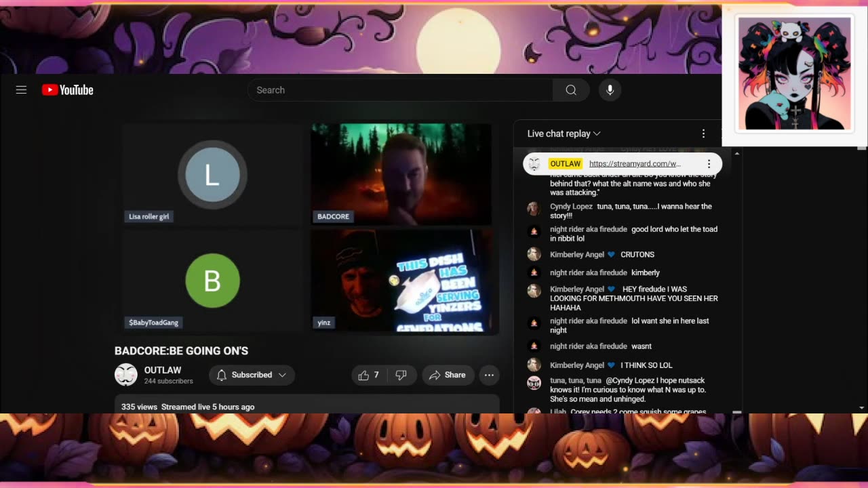
Task: Open the pinned streamyard.com link
Action: click(635, 164)
